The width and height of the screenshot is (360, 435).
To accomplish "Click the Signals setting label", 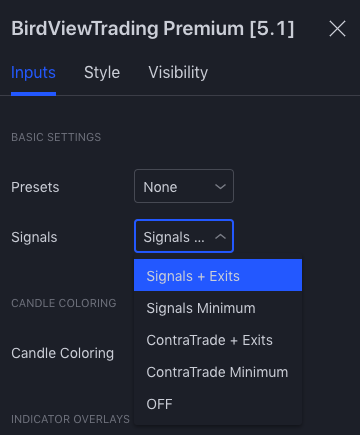I will click(34, 237).
